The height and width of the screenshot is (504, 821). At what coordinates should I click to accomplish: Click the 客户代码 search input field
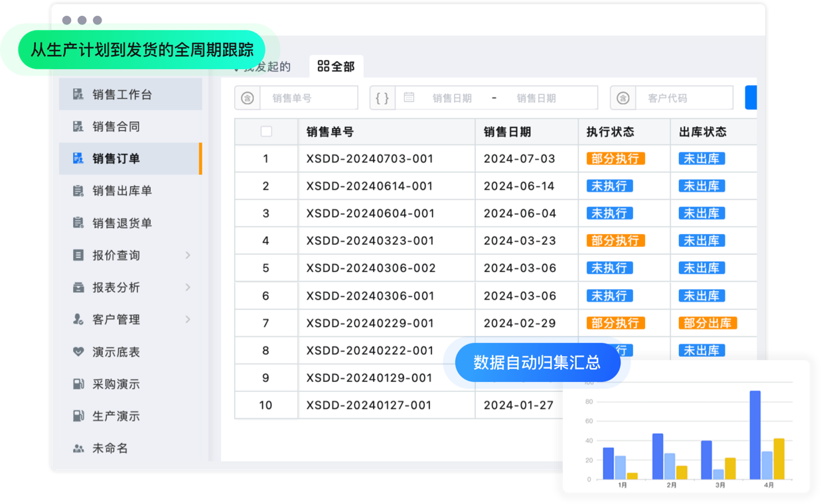pos(684,98)
